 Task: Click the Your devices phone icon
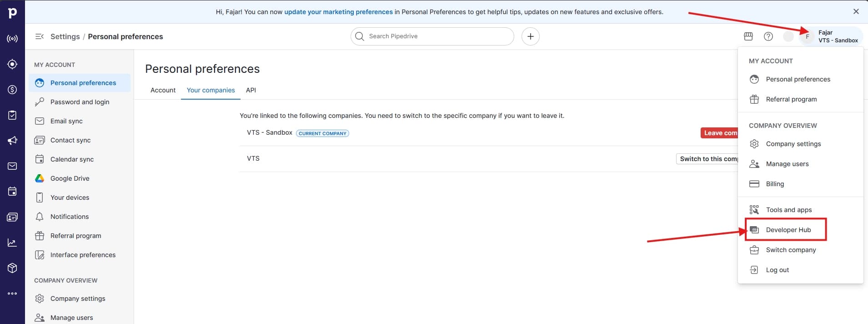tap(40, 197)
